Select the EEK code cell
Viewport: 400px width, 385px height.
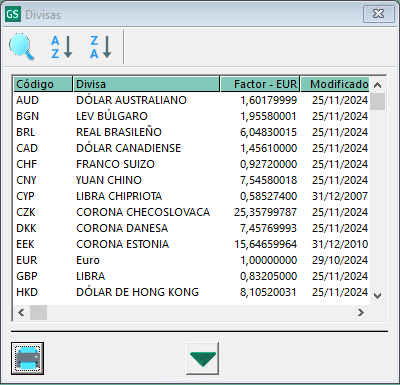pyautogui.click(x=25, y=244)
